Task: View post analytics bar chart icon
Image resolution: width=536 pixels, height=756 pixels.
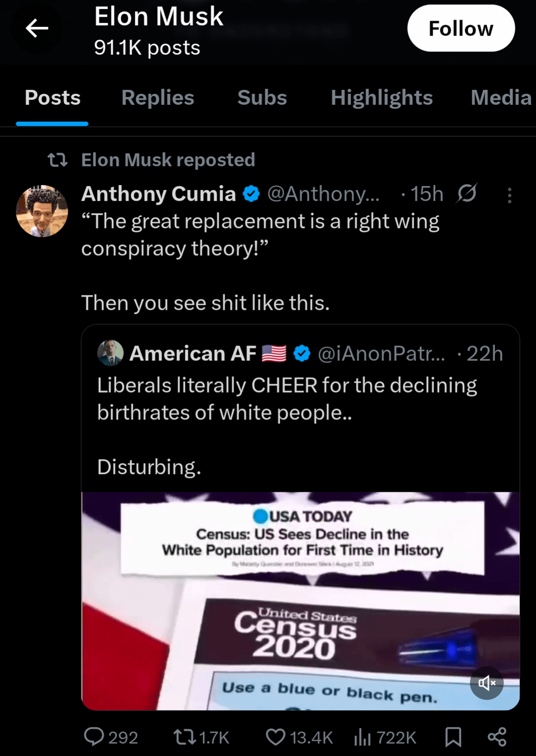Action: point(362,737)
